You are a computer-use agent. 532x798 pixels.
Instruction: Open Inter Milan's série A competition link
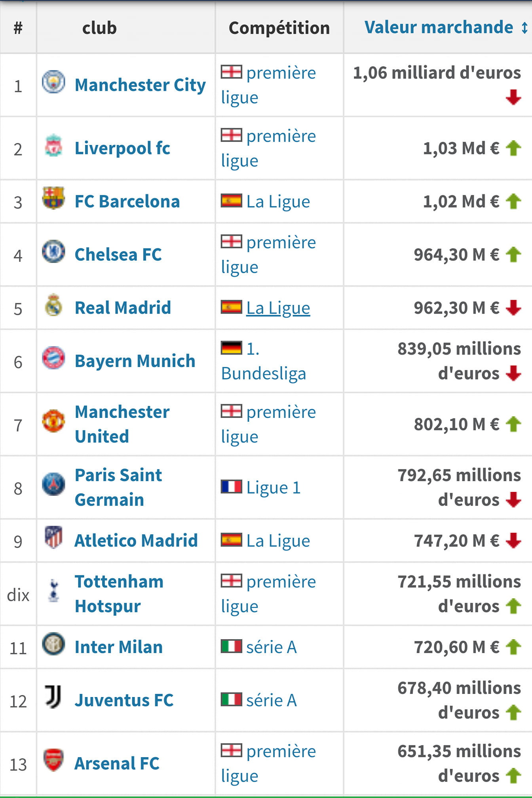click(x=271, y=647)
